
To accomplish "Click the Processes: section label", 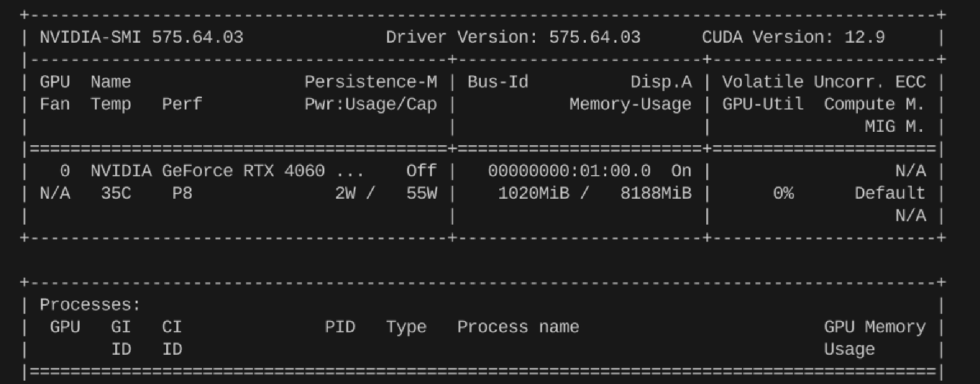I will tap(90, 304).
